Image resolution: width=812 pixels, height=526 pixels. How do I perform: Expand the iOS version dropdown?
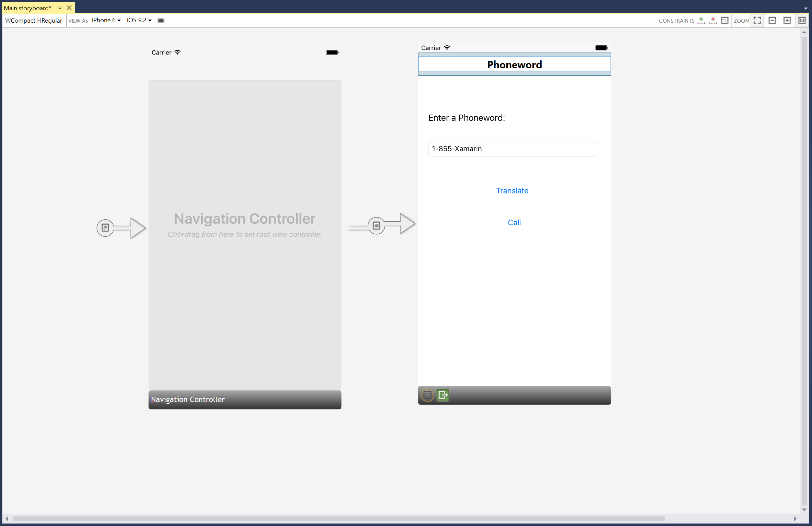pos(139,20)
